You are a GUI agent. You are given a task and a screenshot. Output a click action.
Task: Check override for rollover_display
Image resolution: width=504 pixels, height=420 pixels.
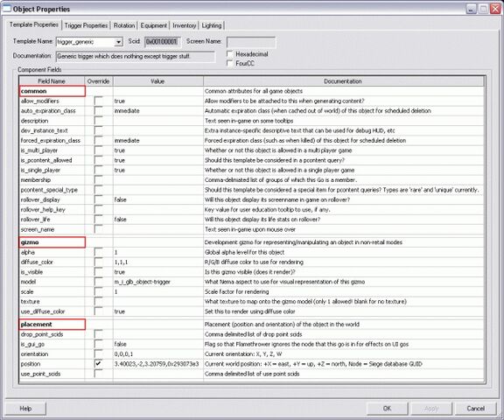[98, 199]
